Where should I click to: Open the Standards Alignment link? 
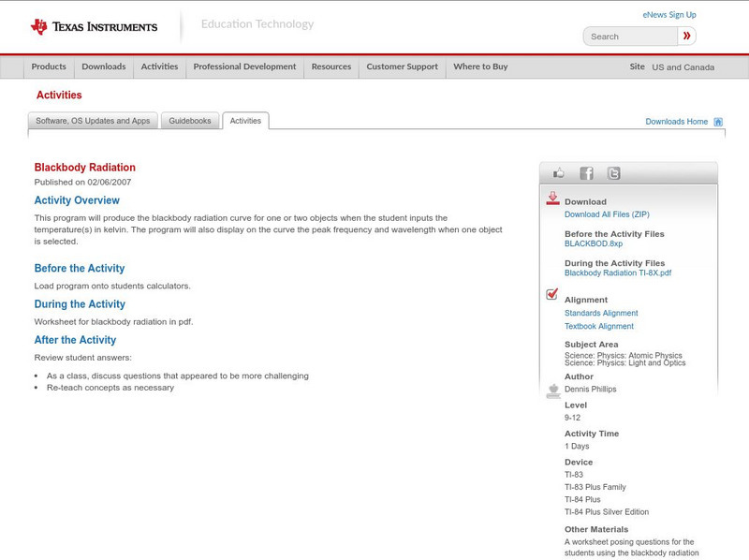(601, 313)
